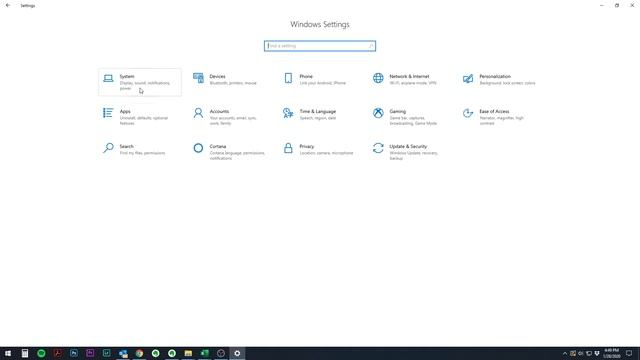This screenshot has width=640, height=360.
Task: Click the active Settings gear taskbar icon
Action: 237,353
